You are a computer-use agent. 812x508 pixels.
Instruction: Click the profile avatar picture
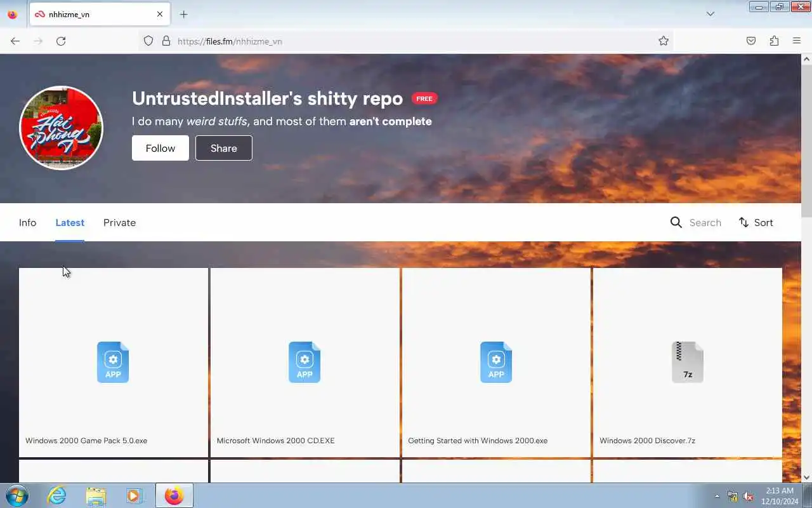coord(61,128)
